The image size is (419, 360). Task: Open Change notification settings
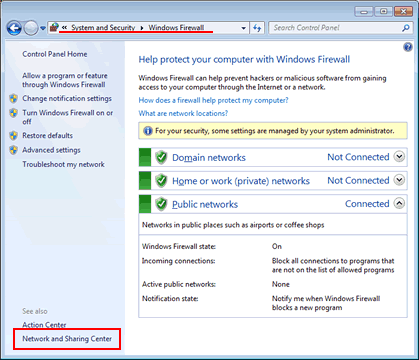(67, 99)
